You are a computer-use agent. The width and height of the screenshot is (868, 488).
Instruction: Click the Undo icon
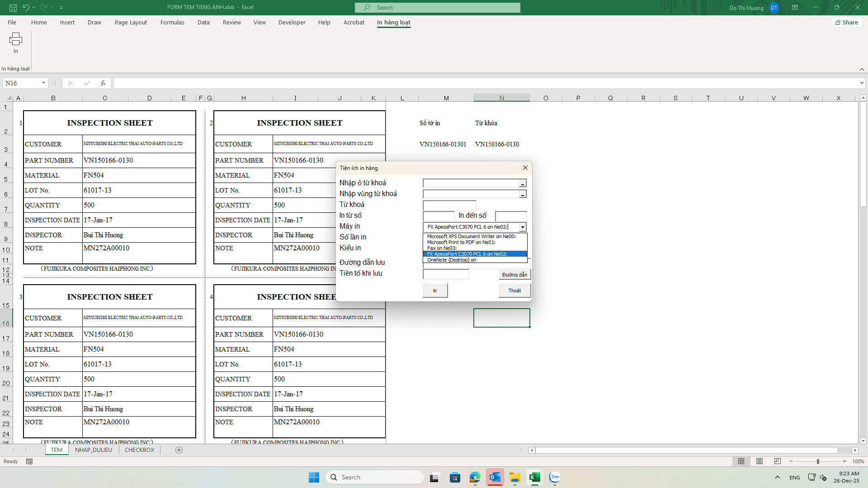coord(26,8)
